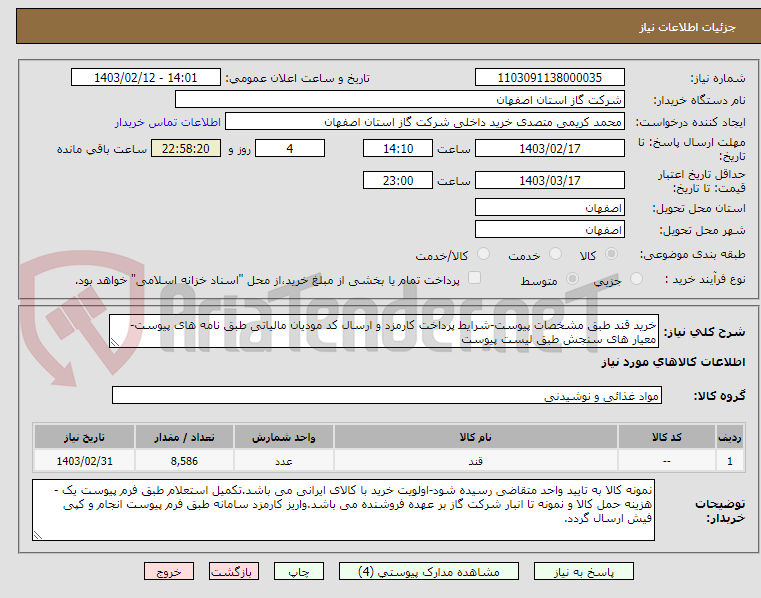The height and width of the screenshot is (598, 761).
Task: Click the خروج exit button
Action: pyautogui.click(x=168, y=571)
